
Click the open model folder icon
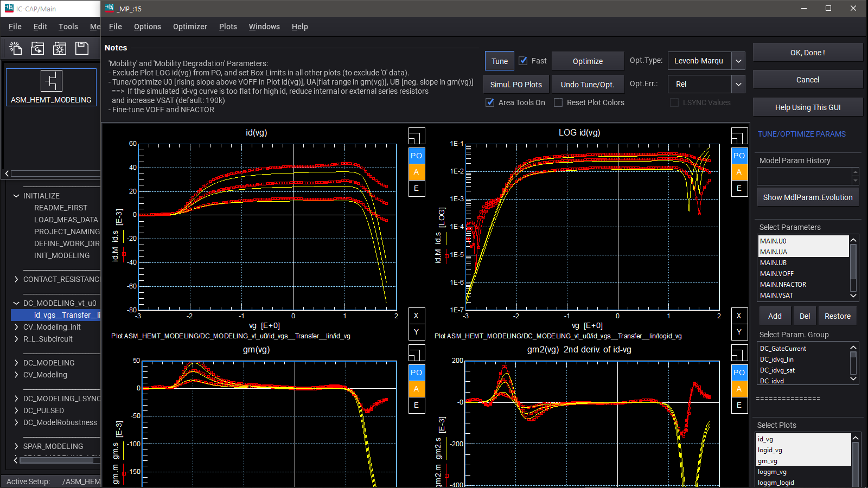37,48
